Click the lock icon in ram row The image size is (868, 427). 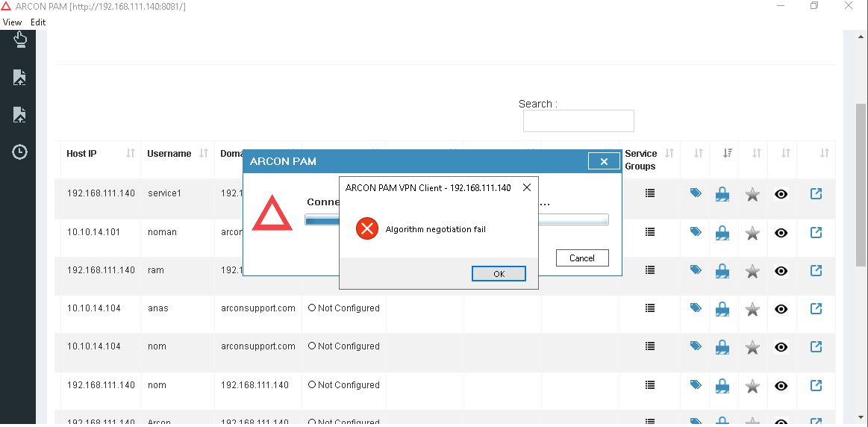click(722, 271)
